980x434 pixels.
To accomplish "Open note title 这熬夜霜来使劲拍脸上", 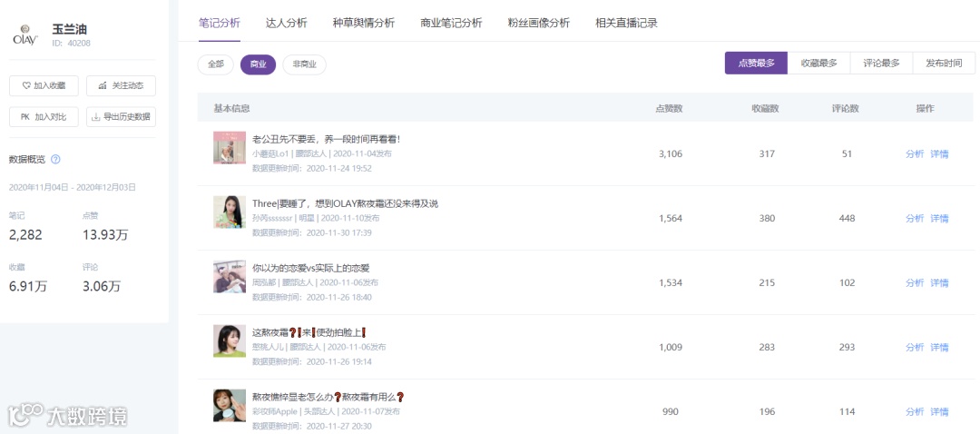I will [x=309, y=332].
